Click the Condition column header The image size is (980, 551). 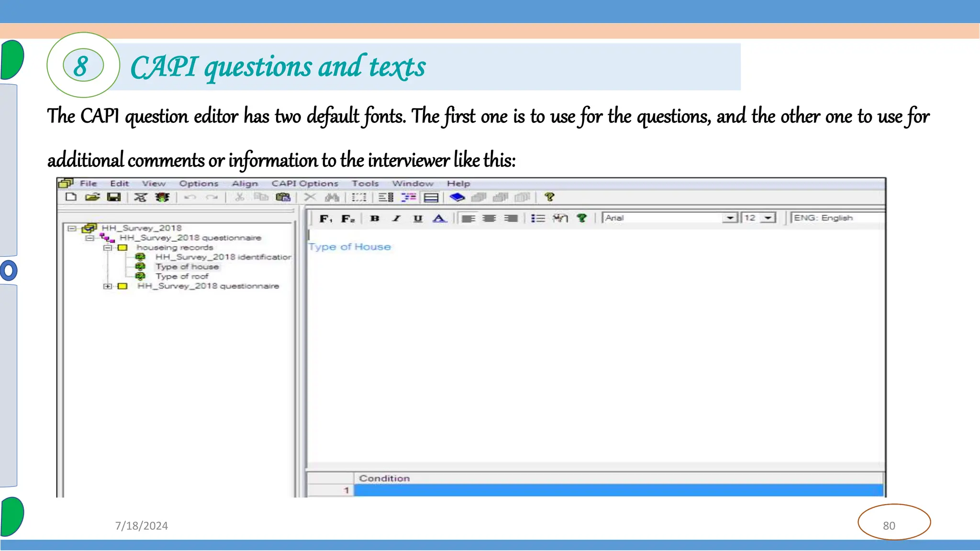[x=618, y=478]
